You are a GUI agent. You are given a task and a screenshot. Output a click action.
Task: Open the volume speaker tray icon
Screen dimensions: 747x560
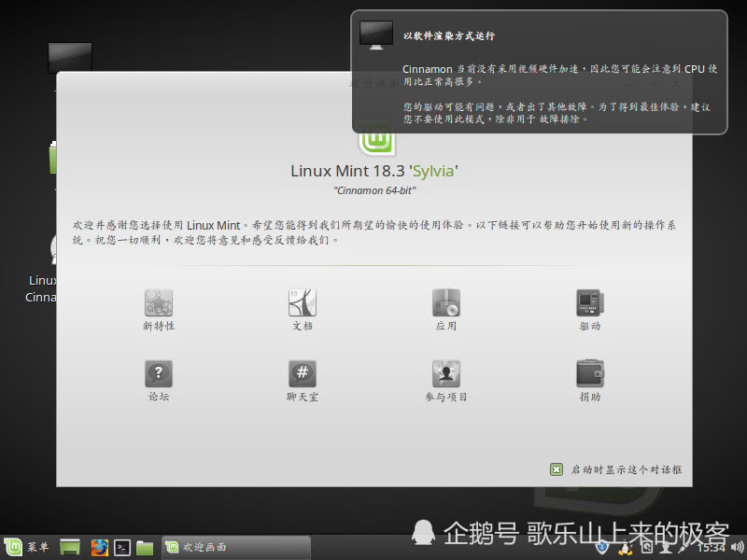point(737,548)
